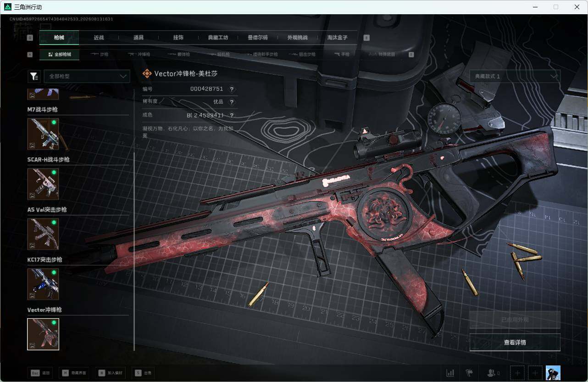Select the AS Val突击步枪 skin thumbnail
The image size is (588, 382).
pyautogui.click(x=43, y=234)
